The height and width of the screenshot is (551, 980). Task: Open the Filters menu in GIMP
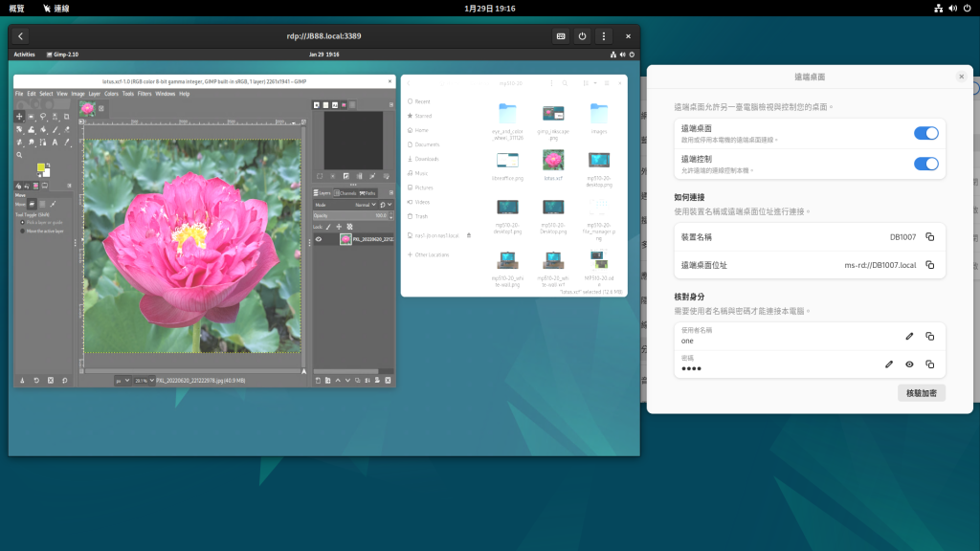tap(145, 93)
